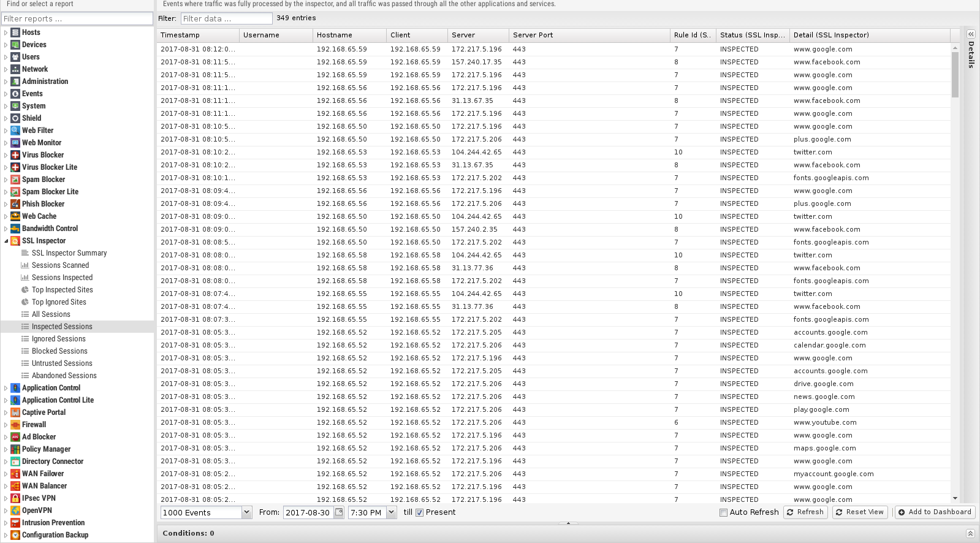Screen dimensions: 980x543
Task: Click the Shield app icon
Action: coord(15,118)
